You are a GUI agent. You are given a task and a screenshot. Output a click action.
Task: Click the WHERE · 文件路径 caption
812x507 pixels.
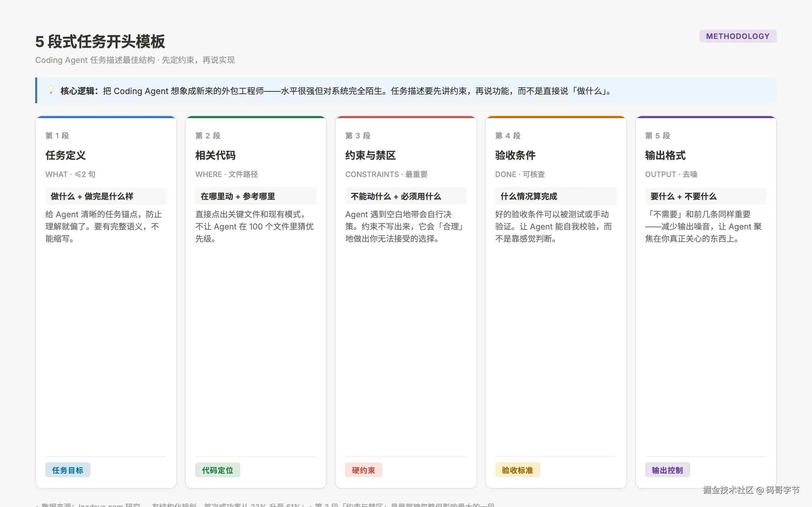coord(226,174)
